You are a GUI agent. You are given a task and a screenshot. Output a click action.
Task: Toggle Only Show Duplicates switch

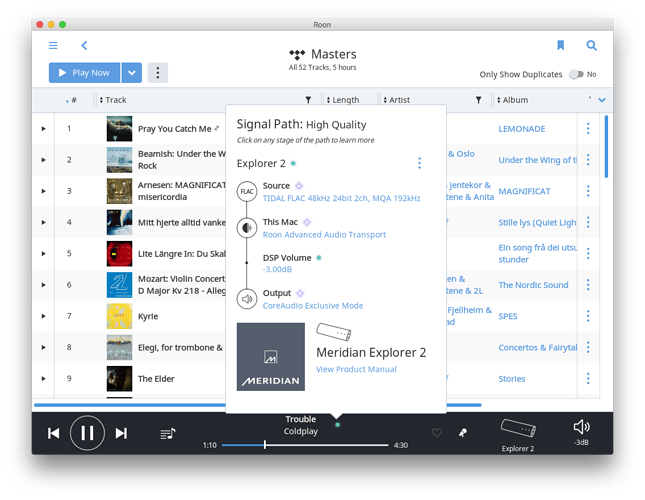pos(576,74)
